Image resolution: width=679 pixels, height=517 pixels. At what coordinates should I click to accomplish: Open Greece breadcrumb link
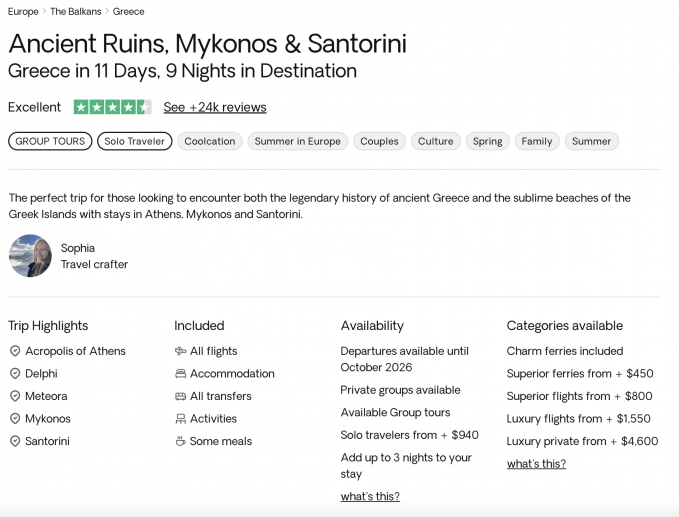click(x=129, y=12)
